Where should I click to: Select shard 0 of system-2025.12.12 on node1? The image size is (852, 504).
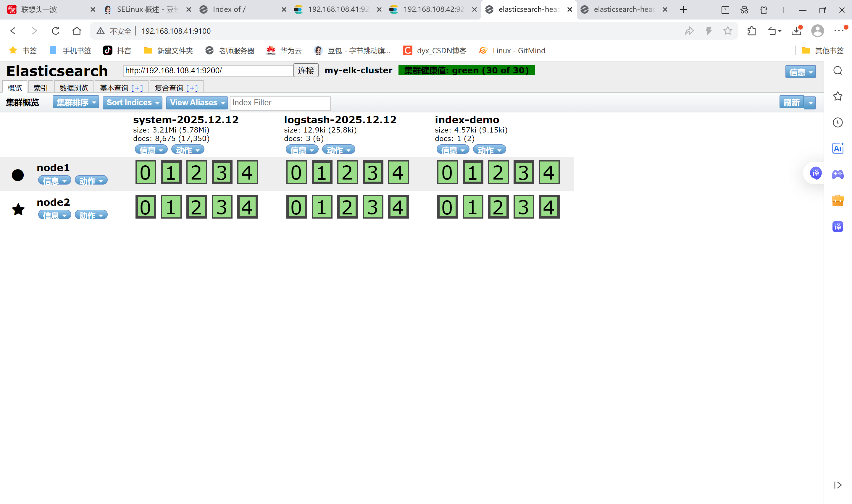146,172
